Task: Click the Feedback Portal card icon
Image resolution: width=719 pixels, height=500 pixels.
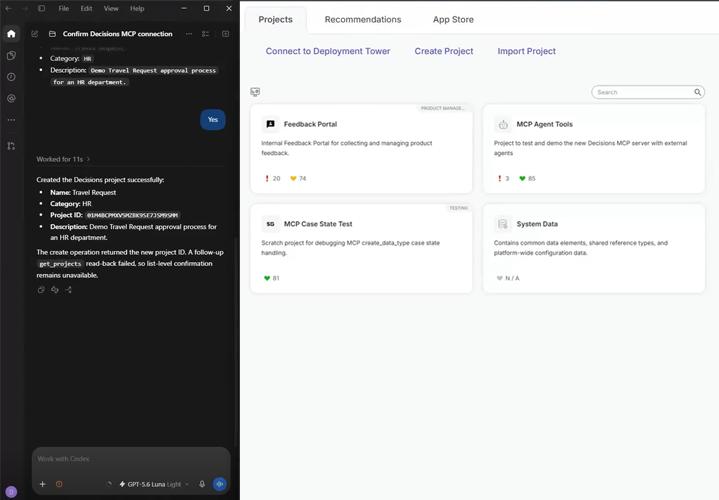Action: pos(271,124)
